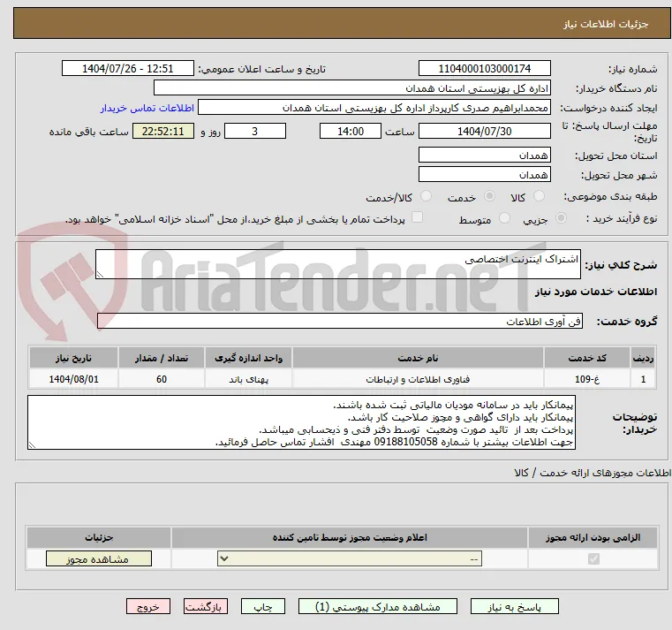The image size is (672, 630).
Task: Click the اعلام وضعیت مجوز توسط تامین کننده header
Action: pyautogui.click(x=350, y=537)
